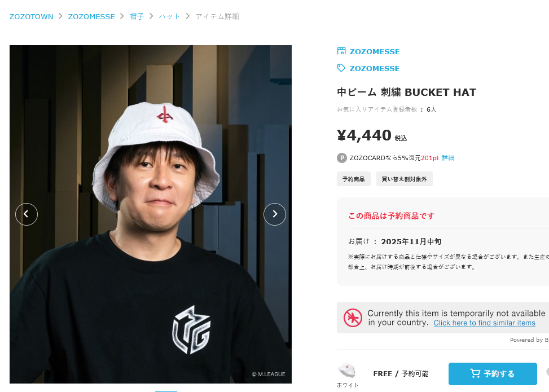Click here to find similar items link
Image resolution: width=549 pixels, height=392 pixels.
pyautogui.click(x=484, y=323)
